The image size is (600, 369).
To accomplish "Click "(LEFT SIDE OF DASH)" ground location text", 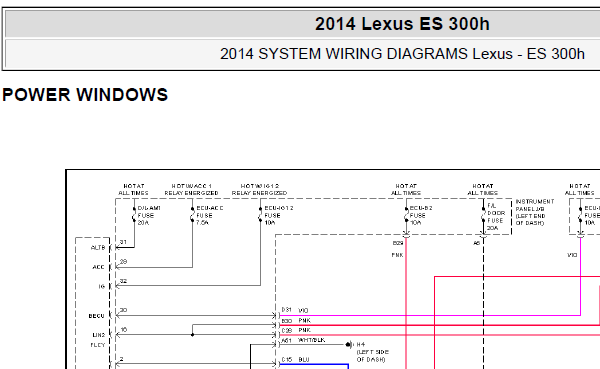I will [373, 356].
